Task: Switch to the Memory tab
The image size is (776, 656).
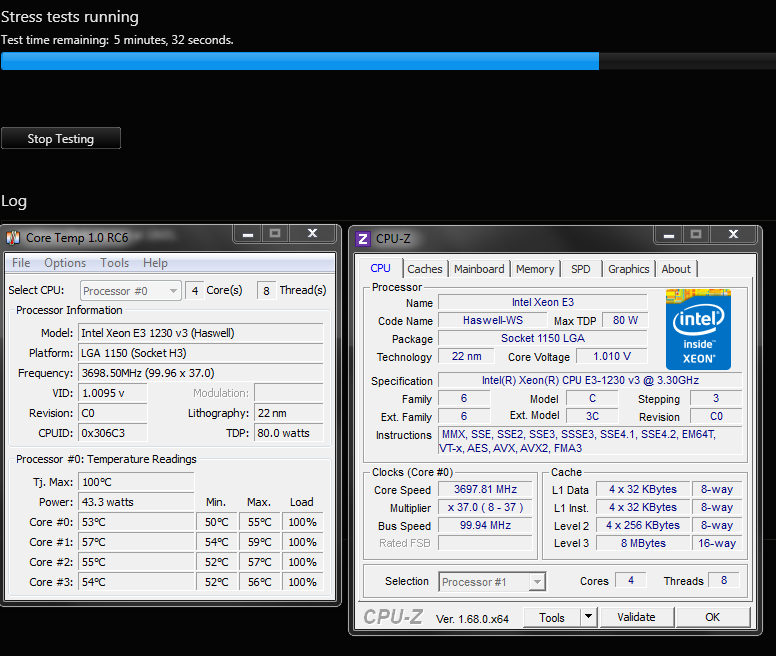Action: (535, 269)
